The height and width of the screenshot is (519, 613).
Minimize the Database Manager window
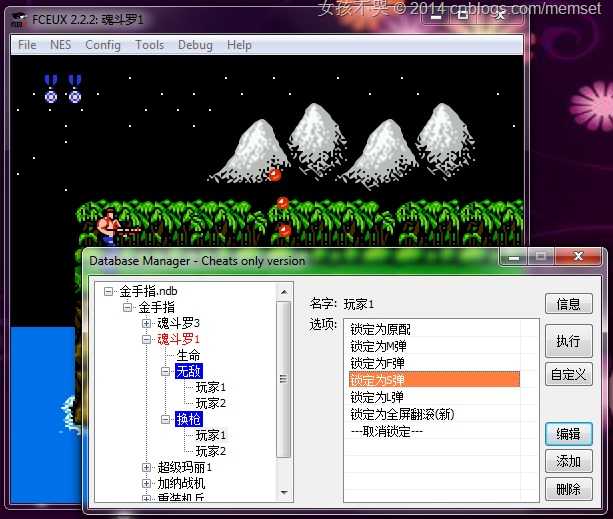(514, 257)
